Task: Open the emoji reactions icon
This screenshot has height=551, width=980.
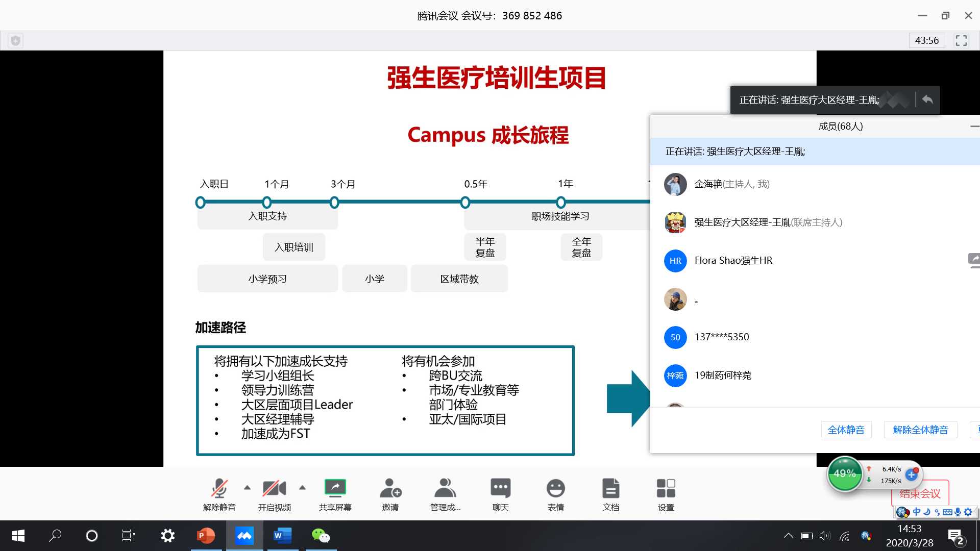Action: point(555,489)
